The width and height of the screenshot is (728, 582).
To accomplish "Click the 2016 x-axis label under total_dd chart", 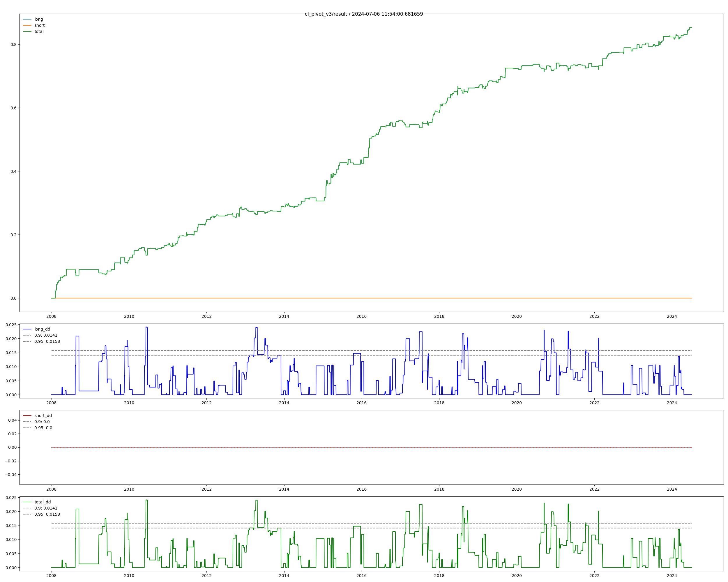I will click(362, 576).
